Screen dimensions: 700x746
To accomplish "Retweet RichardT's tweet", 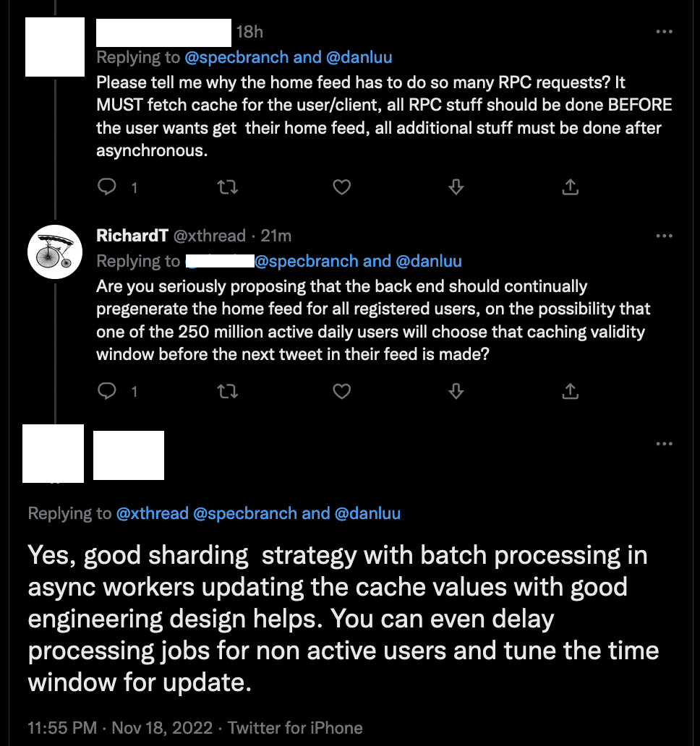I will point(227,391).
